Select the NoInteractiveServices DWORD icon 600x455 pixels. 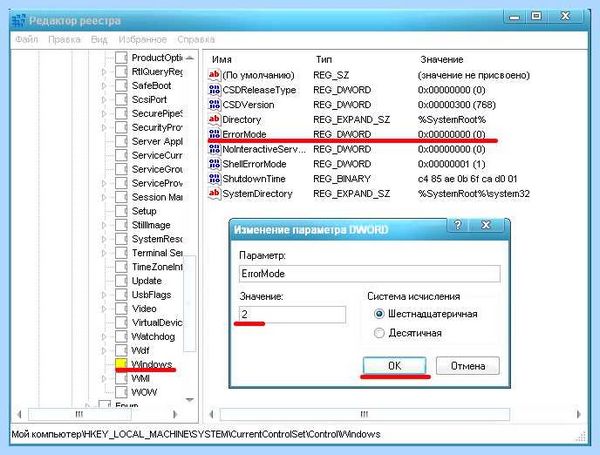tap(214, 149)
